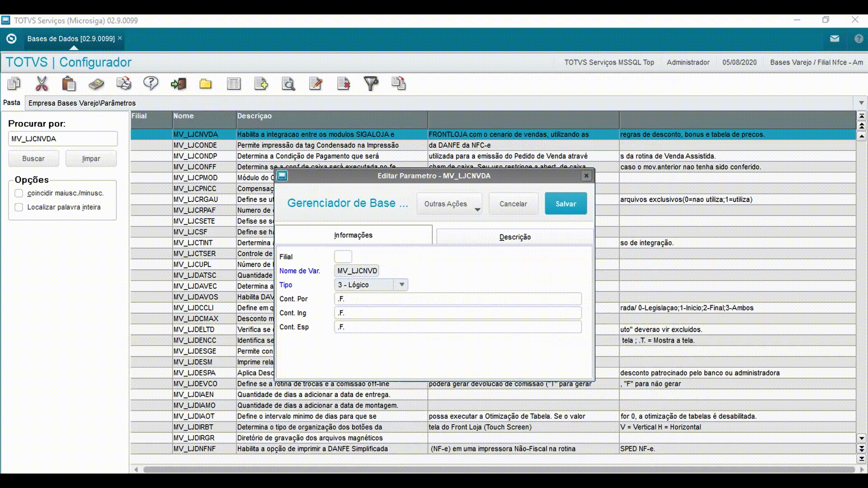Expand the Pasta path dropdown arrow

(861, 103)
